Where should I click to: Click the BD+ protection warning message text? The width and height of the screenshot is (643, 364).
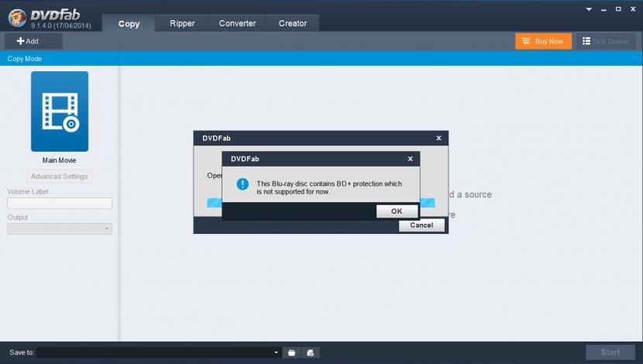pyautogui.click(x=329, y=187)
